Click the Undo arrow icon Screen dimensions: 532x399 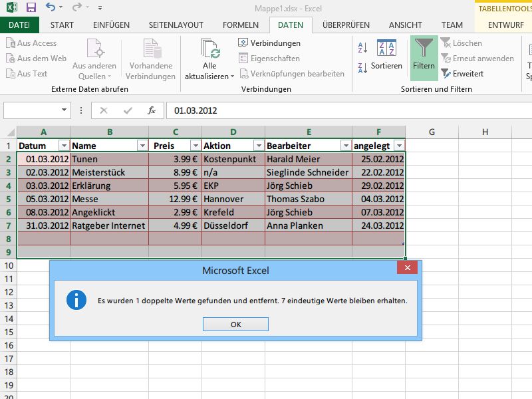[51, 7]
